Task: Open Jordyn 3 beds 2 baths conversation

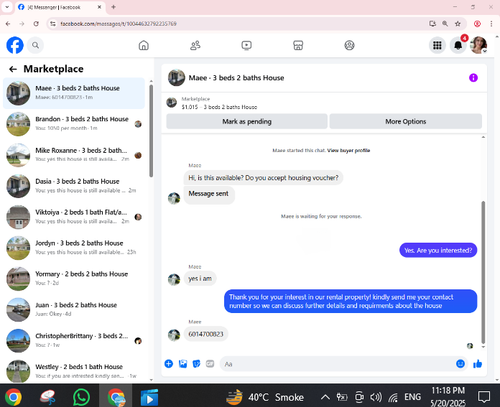Action: coord(74,248)
